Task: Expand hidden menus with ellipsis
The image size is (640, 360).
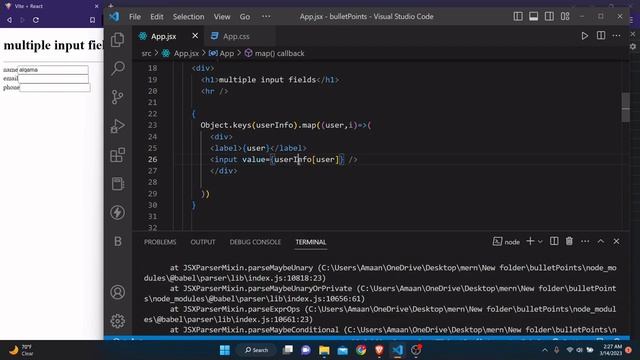Action: pos(266,17)
